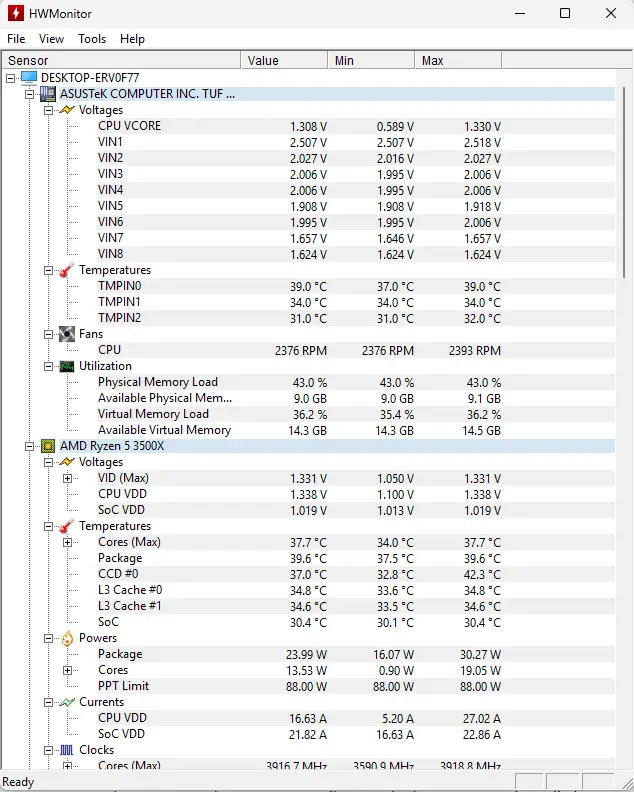This screenshot has height=792, width=634.
Task: Collapse the Clocks group
Action: [x=48, y=750]
